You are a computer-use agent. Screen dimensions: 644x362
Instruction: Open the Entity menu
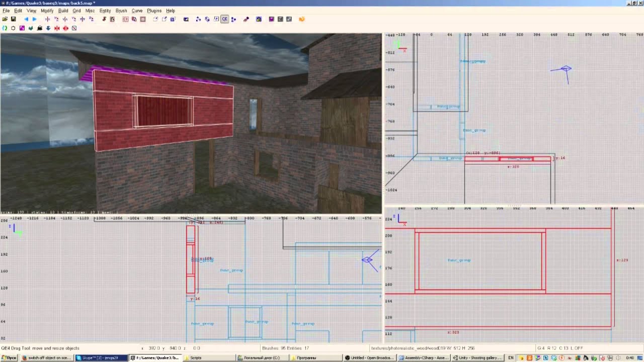(105, 11)
